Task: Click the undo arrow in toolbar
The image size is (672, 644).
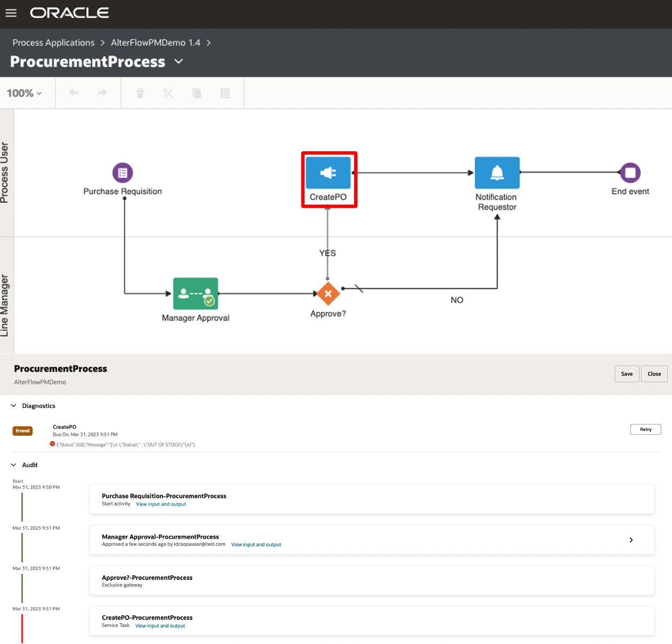Action: click(74, 93)
